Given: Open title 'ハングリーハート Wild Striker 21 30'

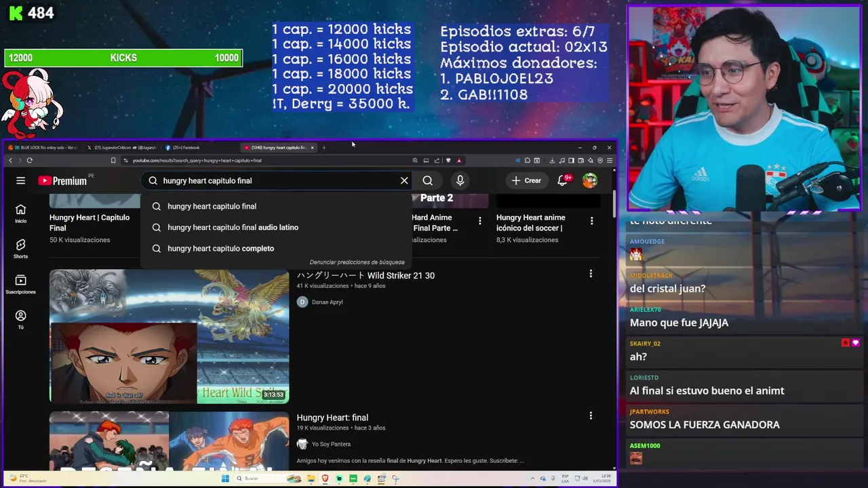Looking at the screenshot, I should [x=366, y=275].
